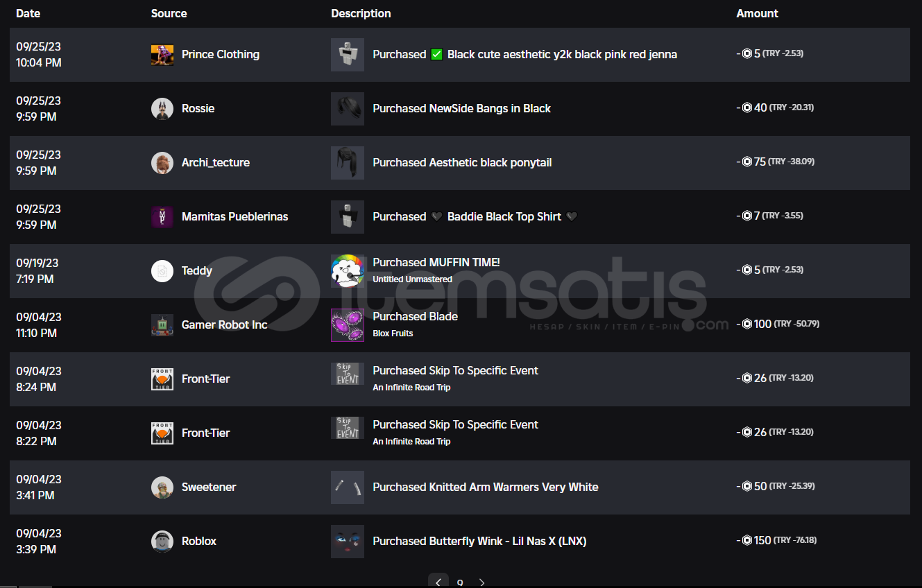Open Purchased Butterfly Wink - Lil Nas X
This screenshot has height=588, width=922.
coord(480,542)
